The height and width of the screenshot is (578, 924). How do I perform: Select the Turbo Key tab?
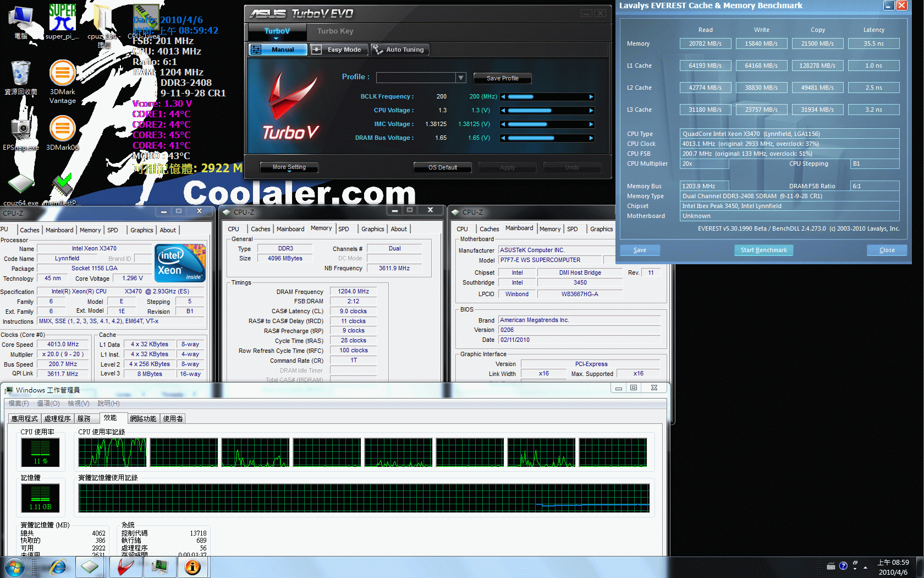point(335,31)
